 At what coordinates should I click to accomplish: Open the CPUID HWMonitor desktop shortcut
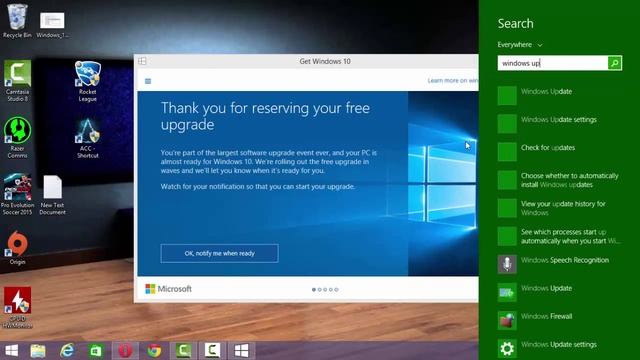click(17, 307)
